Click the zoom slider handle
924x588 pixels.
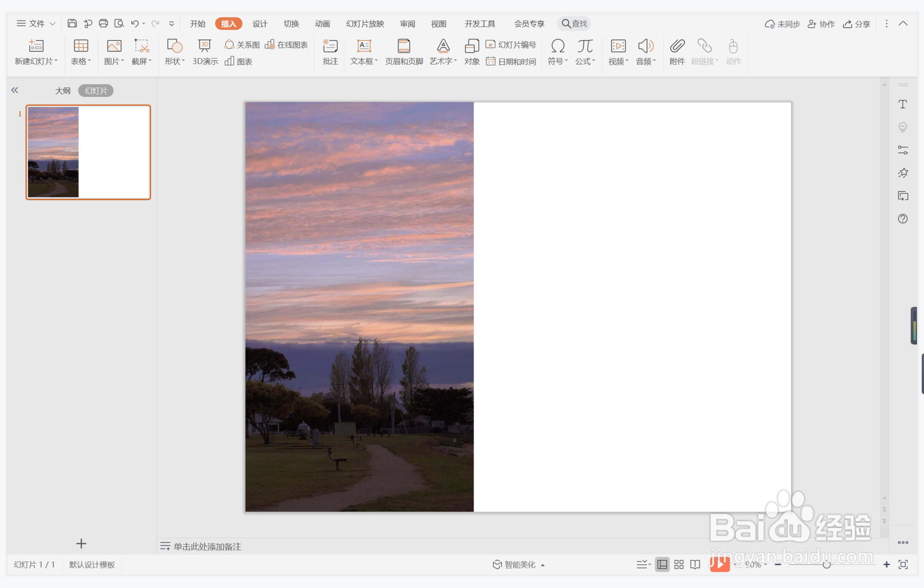pos(826,564)
